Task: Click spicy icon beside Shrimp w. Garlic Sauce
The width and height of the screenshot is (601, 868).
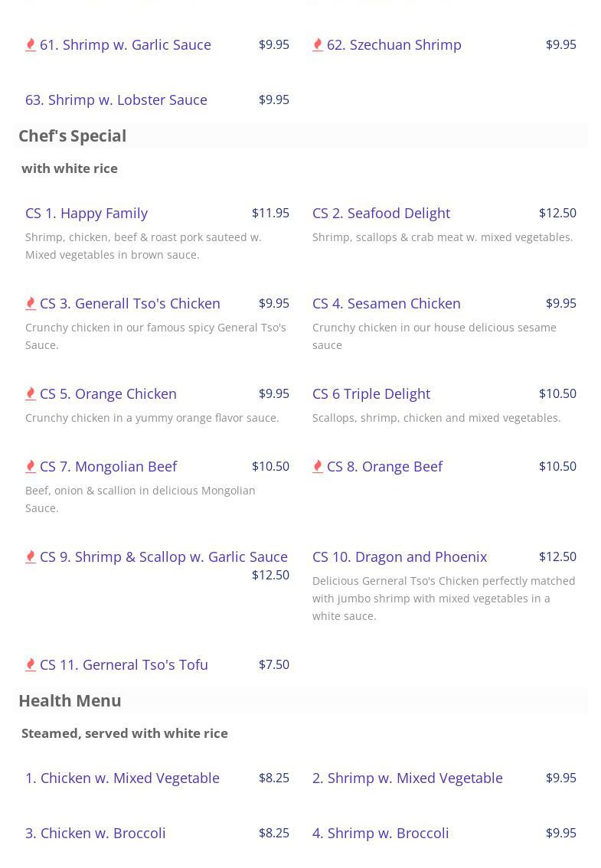Action: coord(31,45)
